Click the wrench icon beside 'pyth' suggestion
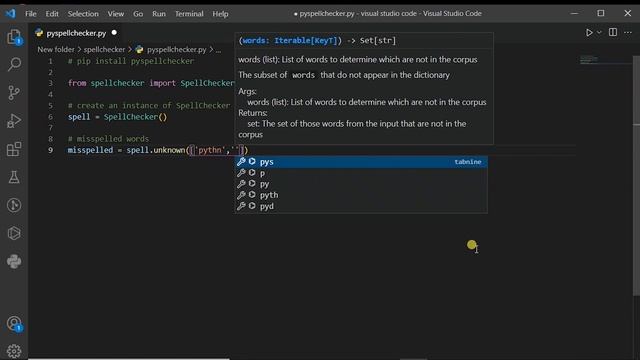The image size is (640, 360). (241, 195)
